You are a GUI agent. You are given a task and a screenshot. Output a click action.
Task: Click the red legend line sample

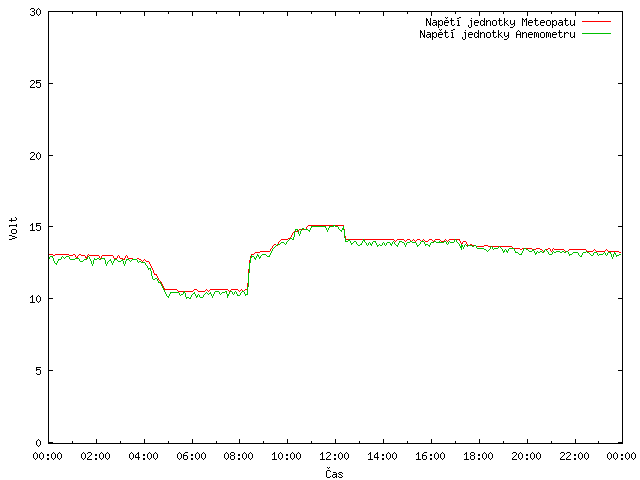tap(596, 22)
